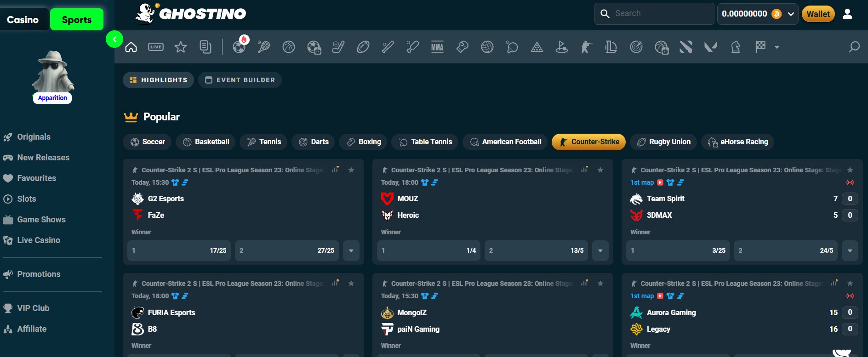Select the eBasketball robot icon
Image resolution: width=868 pixels, height=357 pixels.
(662, 47)
